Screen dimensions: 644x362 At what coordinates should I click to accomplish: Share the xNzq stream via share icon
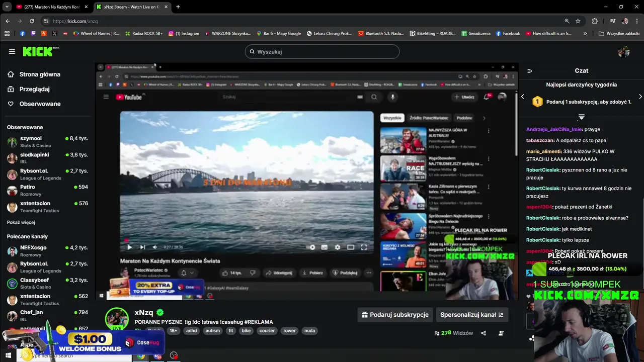coord(484,333)
